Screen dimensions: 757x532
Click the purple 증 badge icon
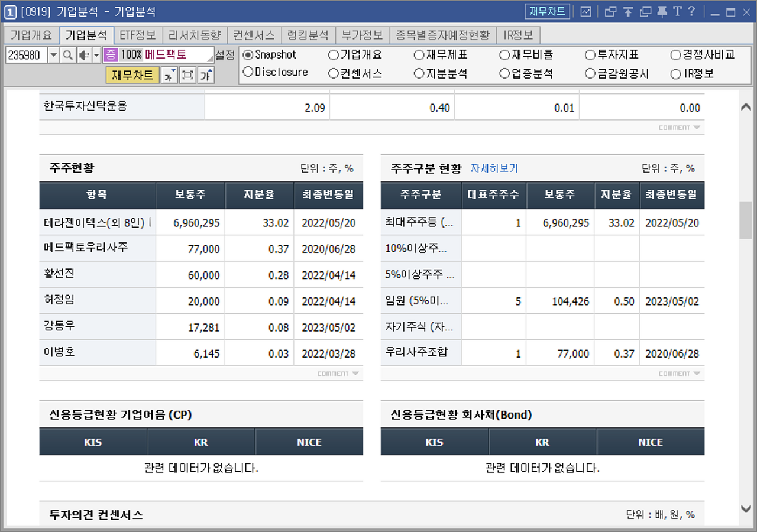click(111, 55)
